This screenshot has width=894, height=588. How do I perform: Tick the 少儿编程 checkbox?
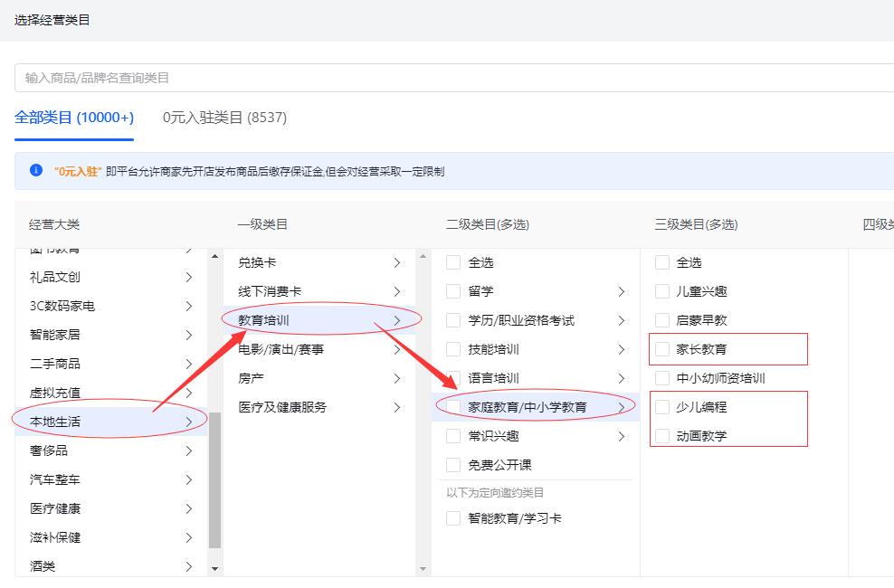662,407
